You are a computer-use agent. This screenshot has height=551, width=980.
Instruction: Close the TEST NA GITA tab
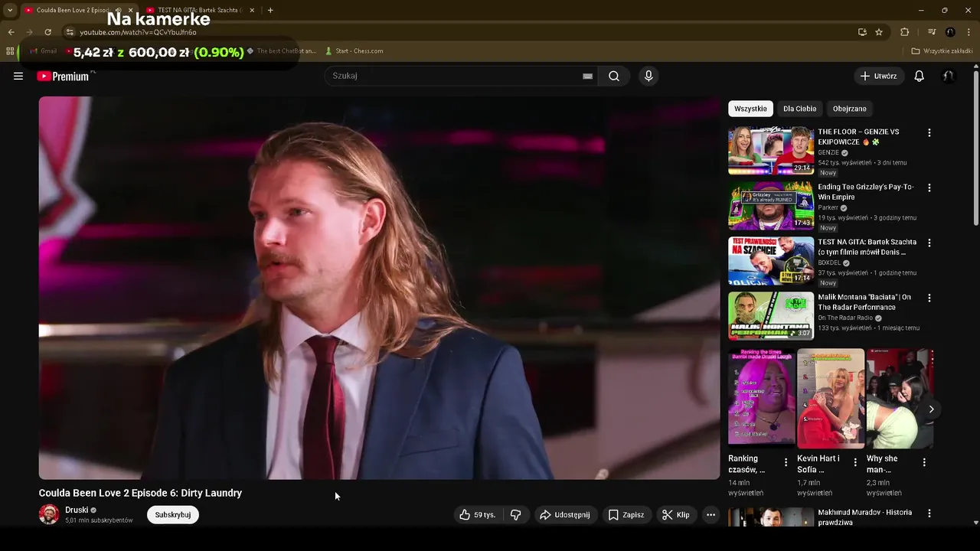tap(252, 10)
